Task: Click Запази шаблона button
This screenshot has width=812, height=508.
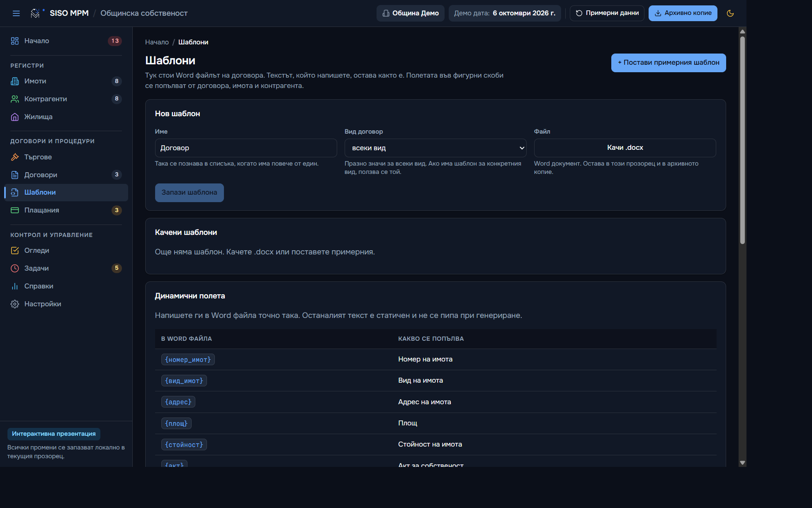Action: click(189, 193)
